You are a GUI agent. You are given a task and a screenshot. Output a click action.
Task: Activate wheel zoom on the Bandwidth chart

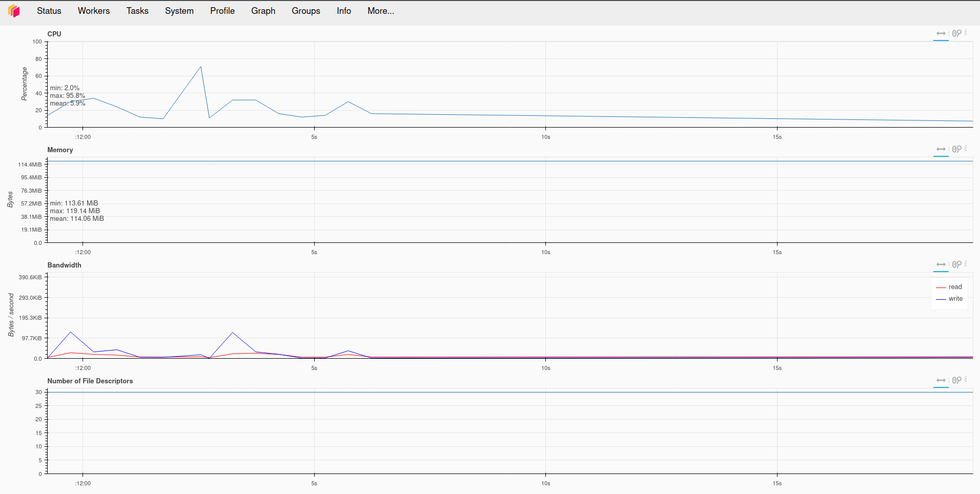[956, 264]
